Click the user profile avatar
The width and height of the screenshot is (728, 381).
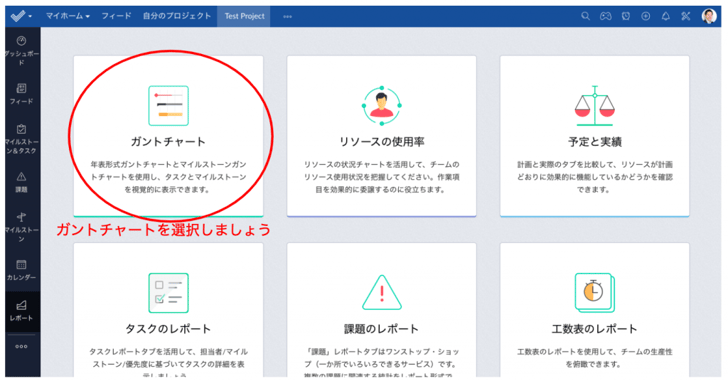tap(709, 16)
